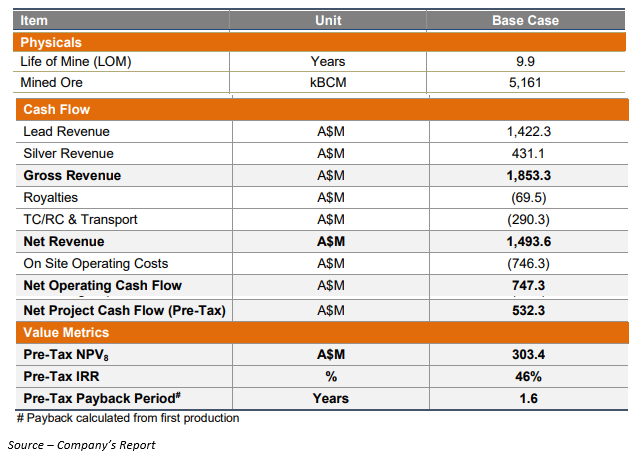629x457 pixels.
Task: Select the Cash Flow section header
Action: 54,110
